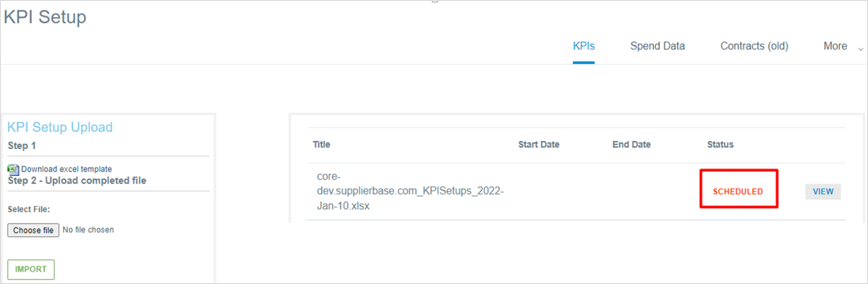Click the Status column header
Image resolution: width=868 pixels, height=284 pixels.
[x=720, y=144]
